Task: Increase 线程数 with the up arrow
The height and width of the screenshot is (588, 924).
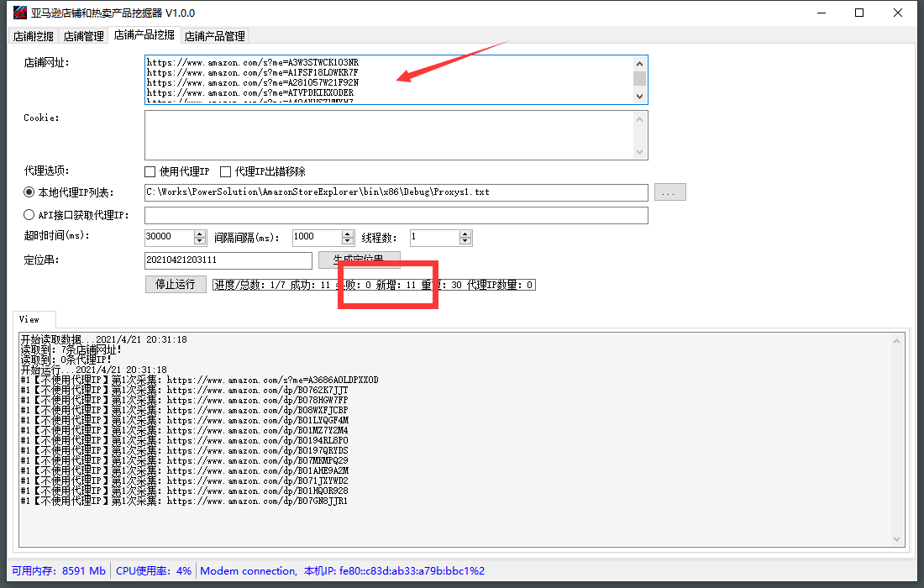Action: 465,234
